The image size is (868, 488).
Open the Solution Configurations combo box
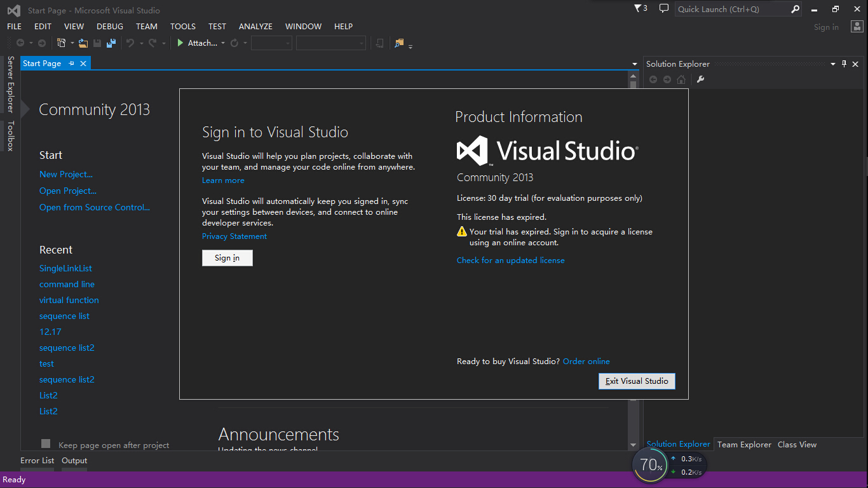[271, 43]
